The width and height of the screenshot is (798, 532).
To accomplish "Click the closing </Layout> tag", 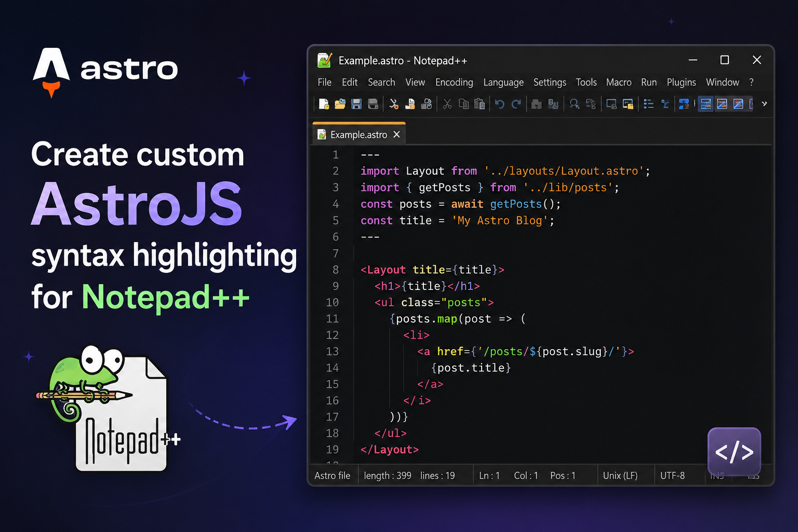I will [390, 450].
